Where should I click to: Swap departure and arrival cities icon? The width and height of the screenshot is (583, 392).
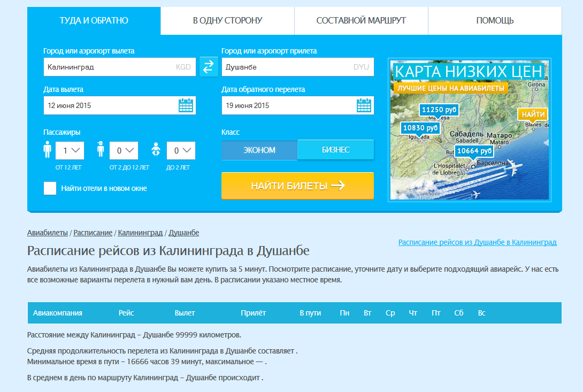[209, 66]
